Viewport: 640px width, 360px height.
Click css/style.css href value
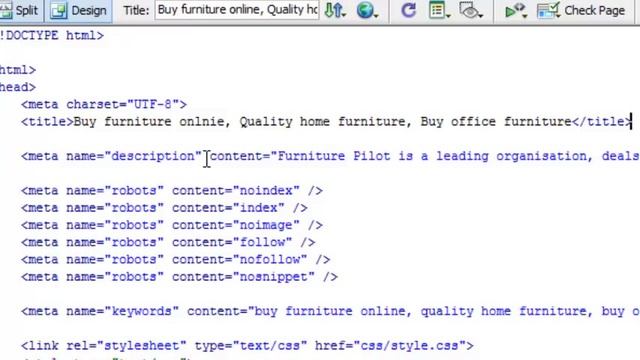(409, 346)
